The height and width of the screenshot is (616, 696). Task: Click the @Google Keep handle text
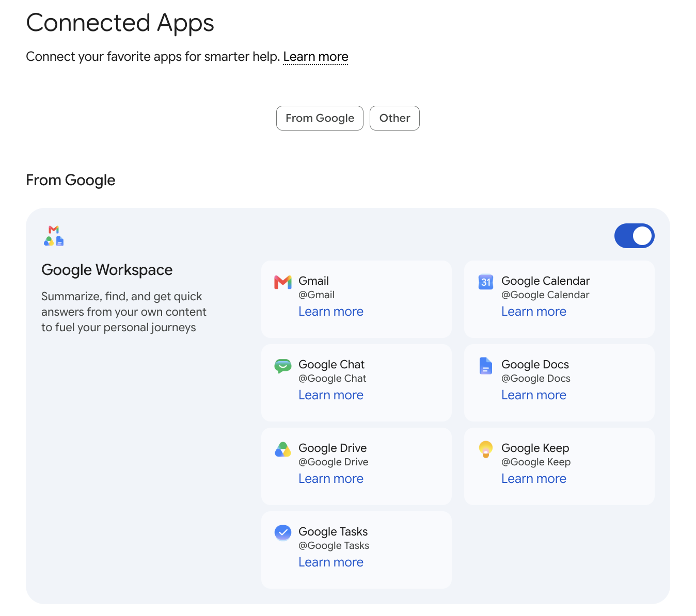coord(536,462)
